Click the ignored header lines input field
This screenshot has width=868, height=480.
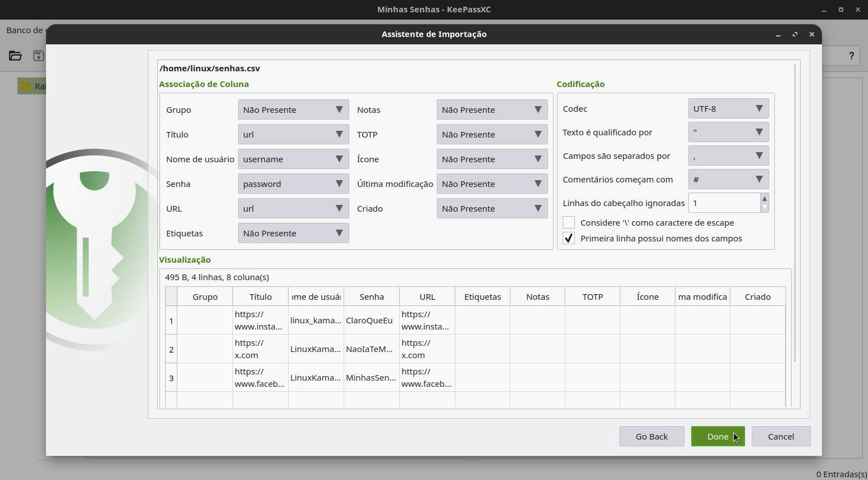[x=724, y=203]
